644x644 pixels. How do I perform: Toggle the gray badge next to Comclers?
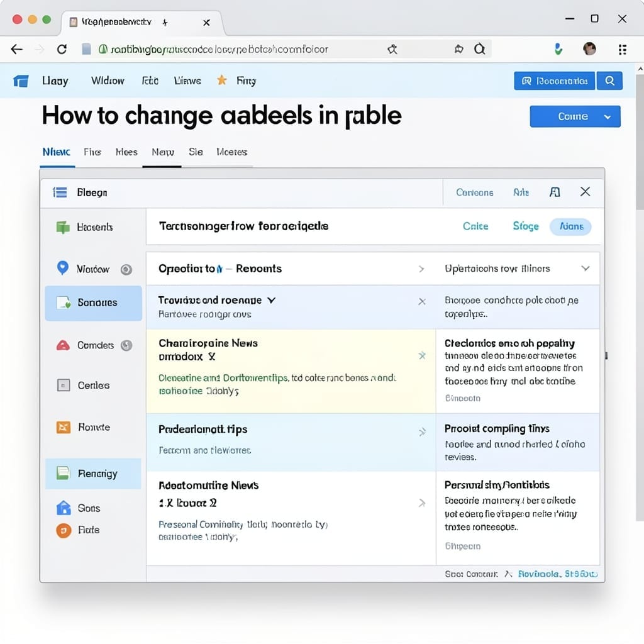pos(126,345)
